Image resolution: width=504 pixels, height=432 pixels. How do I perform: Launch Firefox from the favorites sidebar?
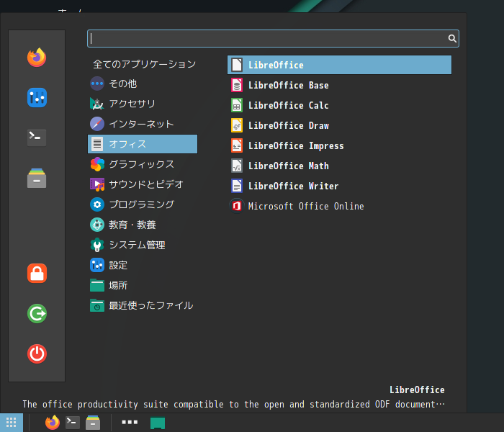point(37,58)
